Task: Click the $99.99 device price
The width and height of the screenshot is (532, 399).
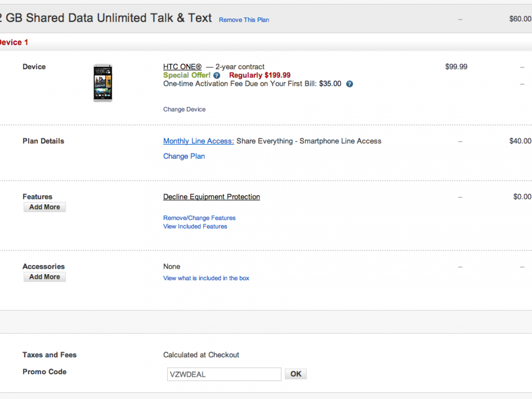Action: pyautogui.click(x=456, y=67)
